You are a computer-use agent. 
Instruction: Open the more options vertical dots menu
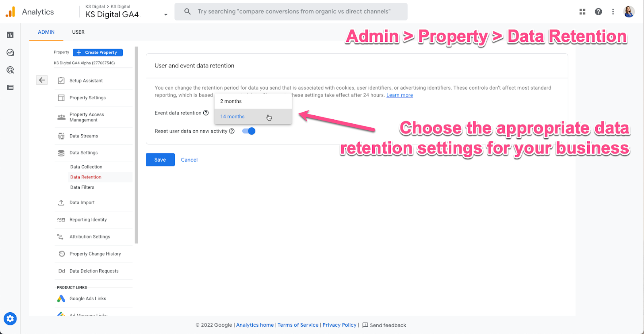613,12
